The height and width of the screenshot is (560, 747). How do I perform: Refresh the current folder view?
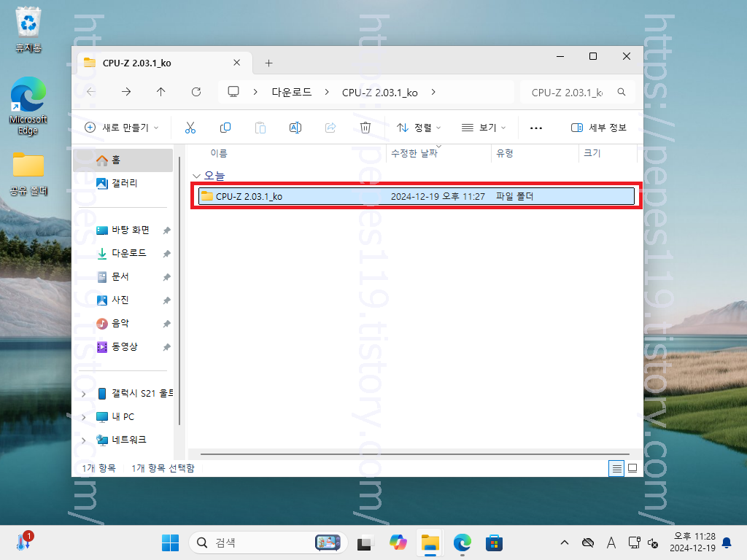pyautogui.click(x=196, y=92)
